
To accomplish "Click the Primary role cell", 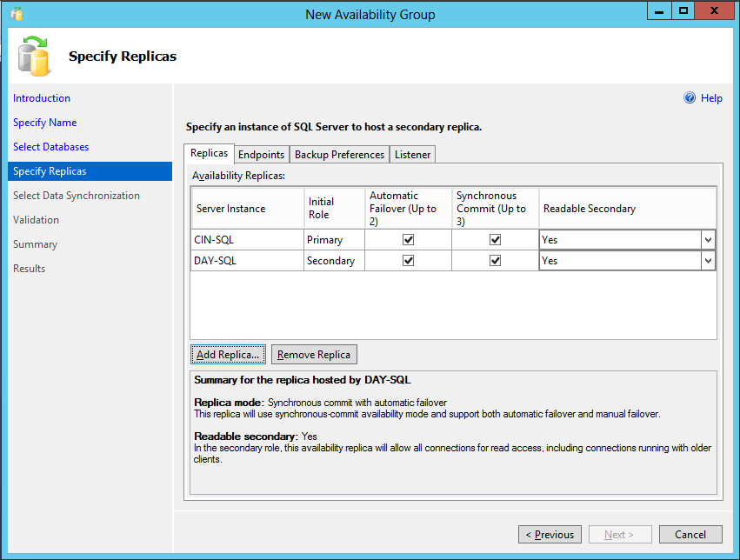I will (334, 240).
